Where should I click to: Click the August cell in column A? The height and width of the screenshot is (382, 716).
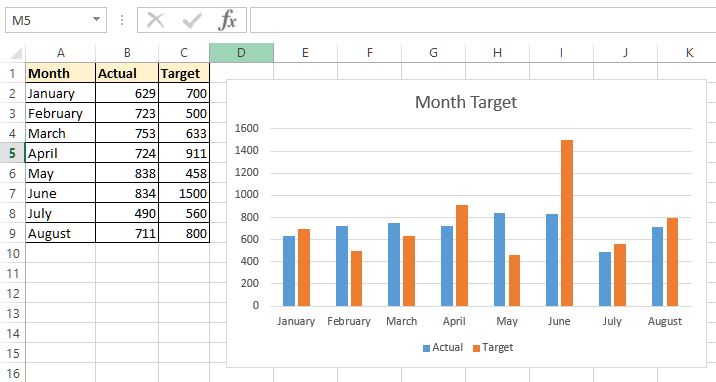coord(61,233)
